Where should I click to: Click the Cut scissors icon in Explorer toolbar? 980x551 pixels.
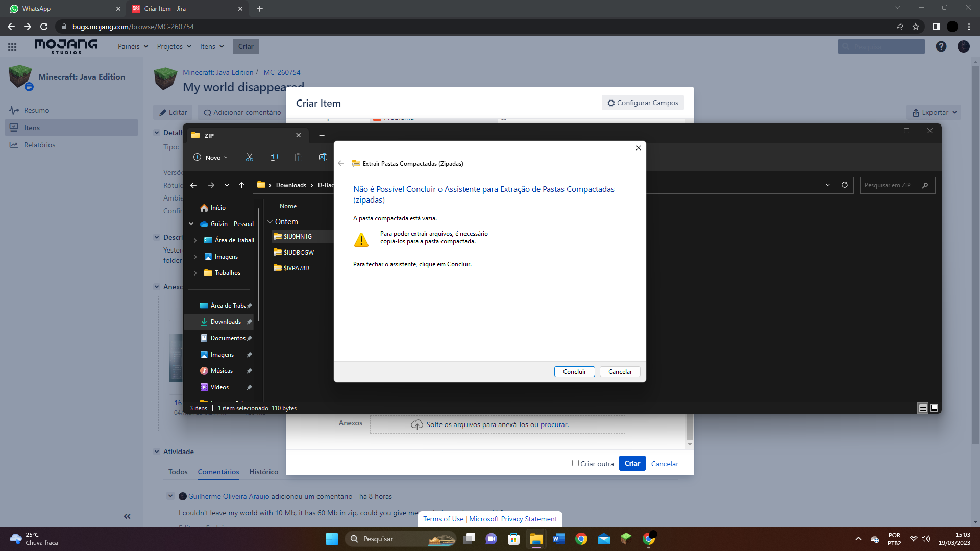[x=249, y=157]
